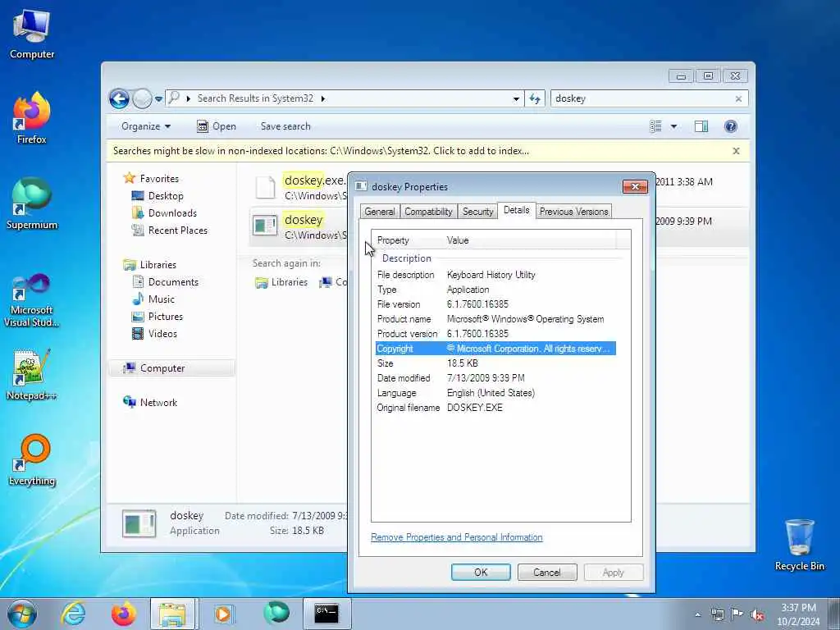
Task: Clear the doskey search text
Action: (738, 99)
